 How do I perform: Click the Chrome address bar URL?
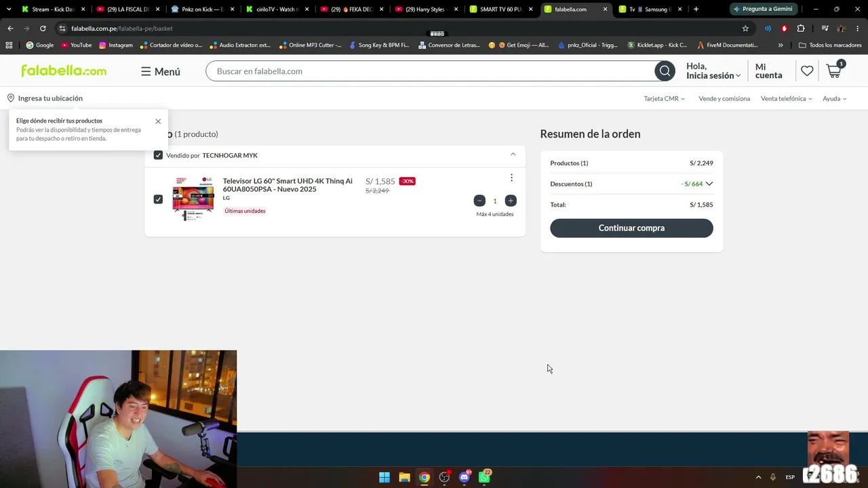coord(122,28)
